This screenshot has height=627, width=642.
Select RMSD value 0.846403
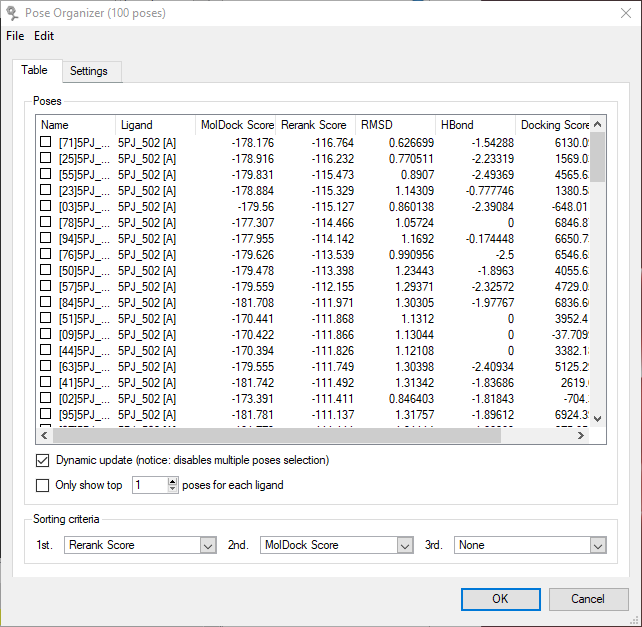[411, 398]
